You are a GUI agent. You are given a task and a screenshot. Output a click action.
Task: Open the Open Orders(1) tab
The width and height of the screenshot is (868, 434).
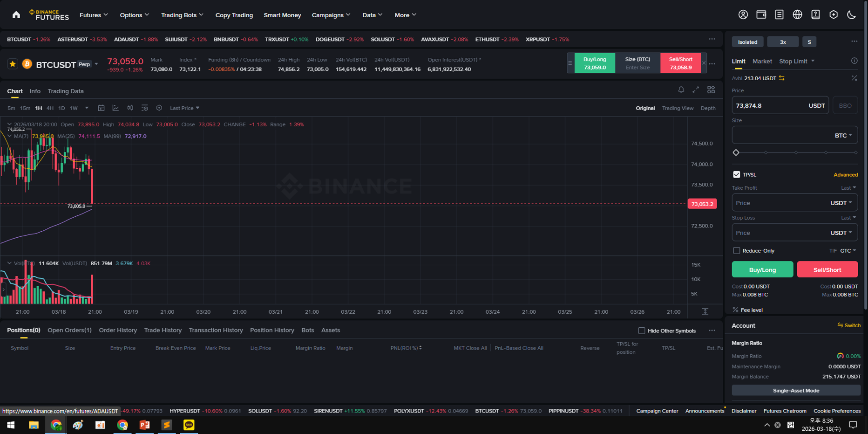coord(69,330)
